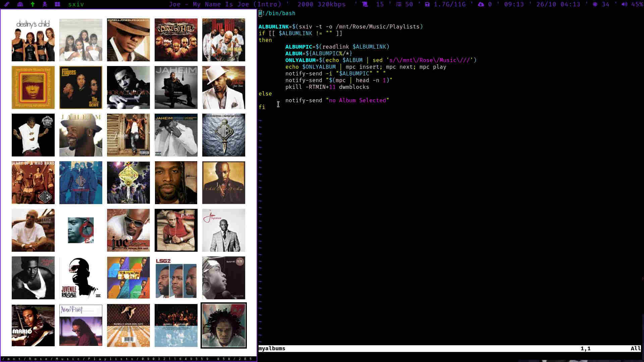Select the Jaheim seated-in-chair album thumbnail
644x362 pixels.
(176, 87)
